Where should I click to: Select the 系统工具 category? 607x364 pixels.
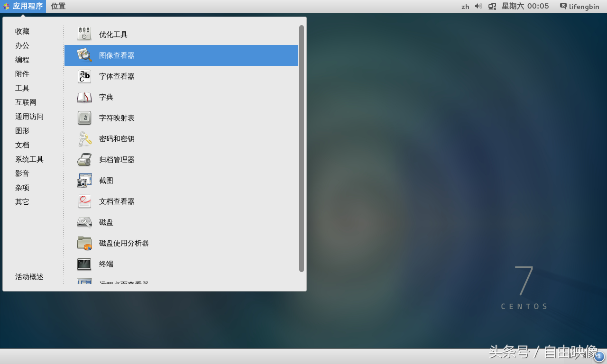[x=29, y=159]
